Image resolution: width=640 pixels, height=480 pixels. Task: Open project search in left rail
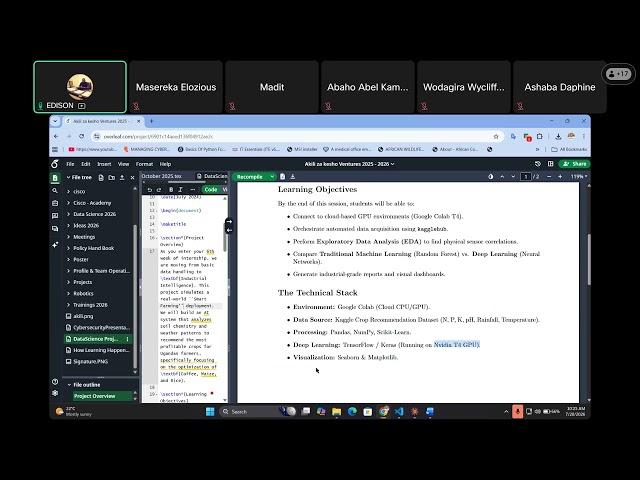coord(55,191)
